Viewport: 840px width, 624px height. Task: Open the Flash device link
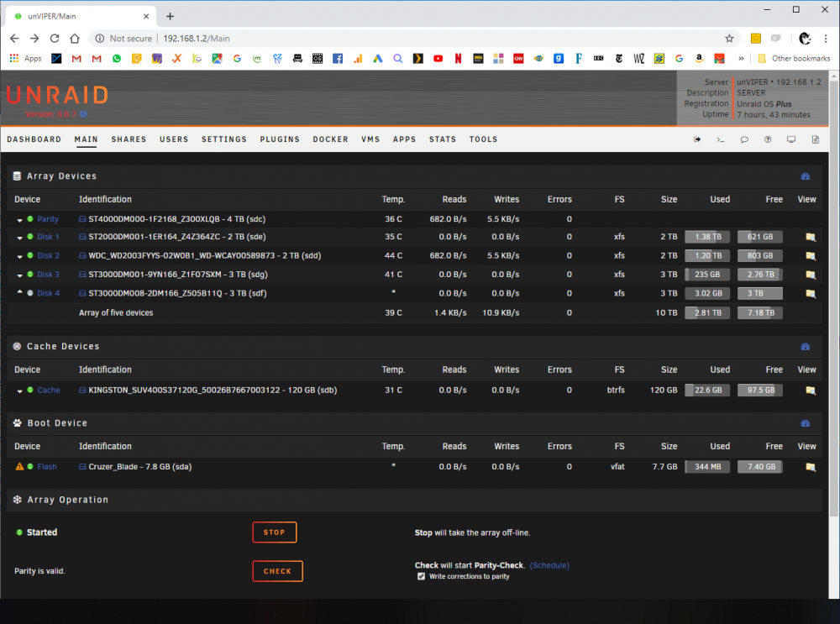(x=46, y=466)
